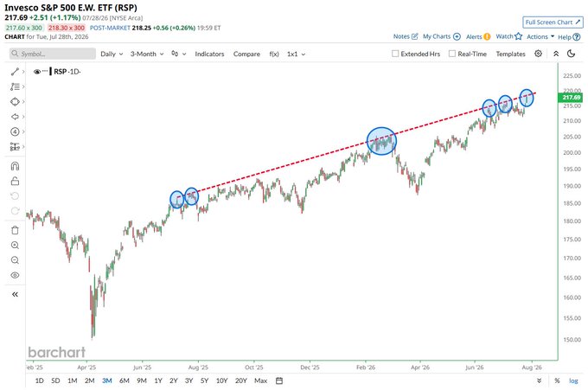Open the Alerts link
Screen dimensions: 588x390
click(x=477, y=36)
